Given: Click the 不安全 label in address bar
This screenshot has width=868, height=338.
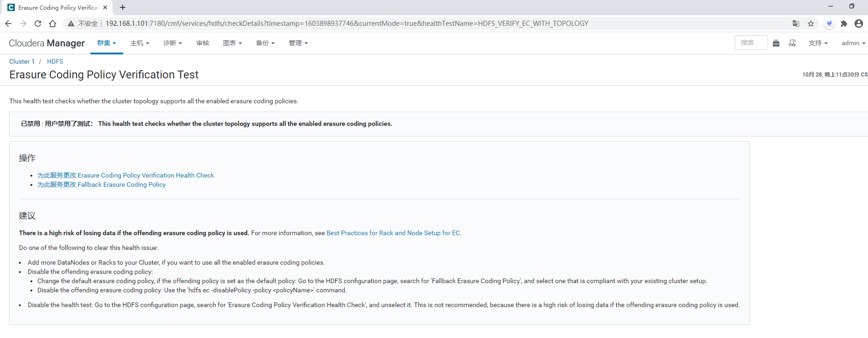Looking at the screenshot, I should (x=88, y=24).
